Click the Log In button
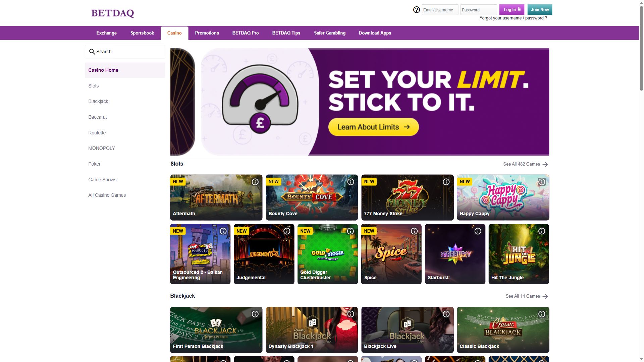The width and height of the screenshot is (644, 362). point(512,9)
